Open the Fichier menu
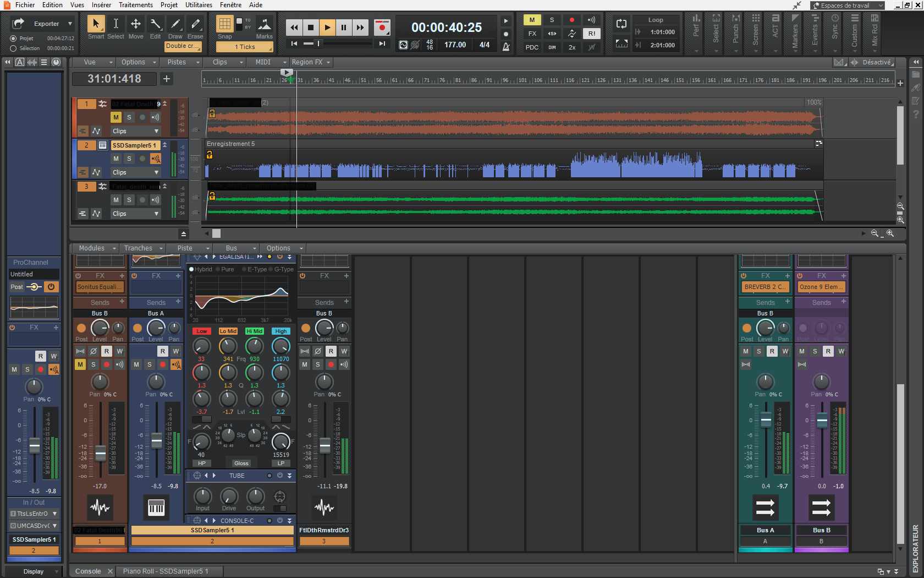 click(25, 5)
